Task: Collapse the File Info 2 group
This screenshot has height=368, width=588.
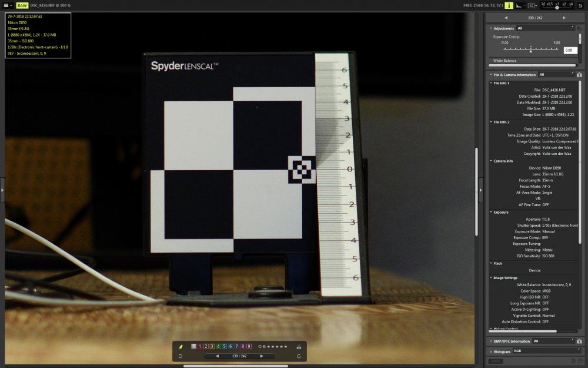Action: coord(491,122)
